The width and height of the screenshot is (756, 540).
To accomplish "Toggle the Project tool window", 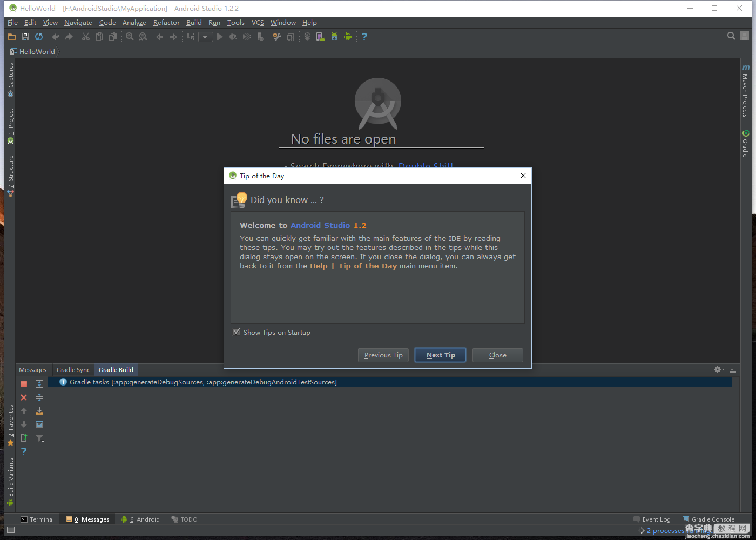I will pos(10,126).
